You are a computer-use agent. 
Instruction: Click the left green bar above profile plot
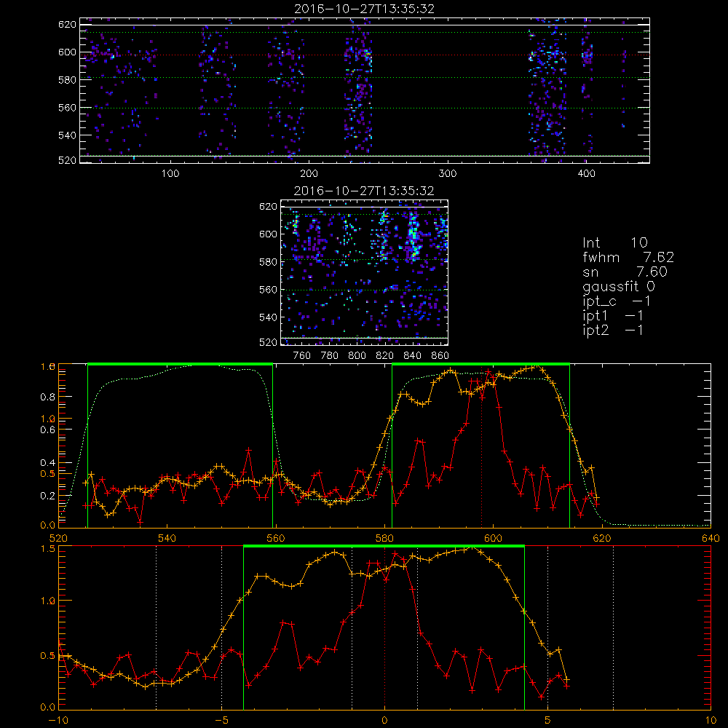pyautogui.click(x=180, y=364)
